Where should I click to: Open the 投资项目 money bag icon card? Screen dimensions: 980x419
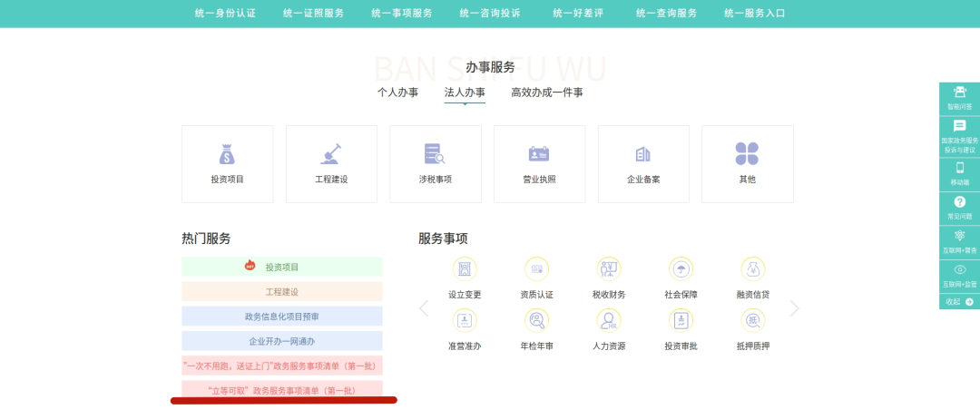coord(228,164)
